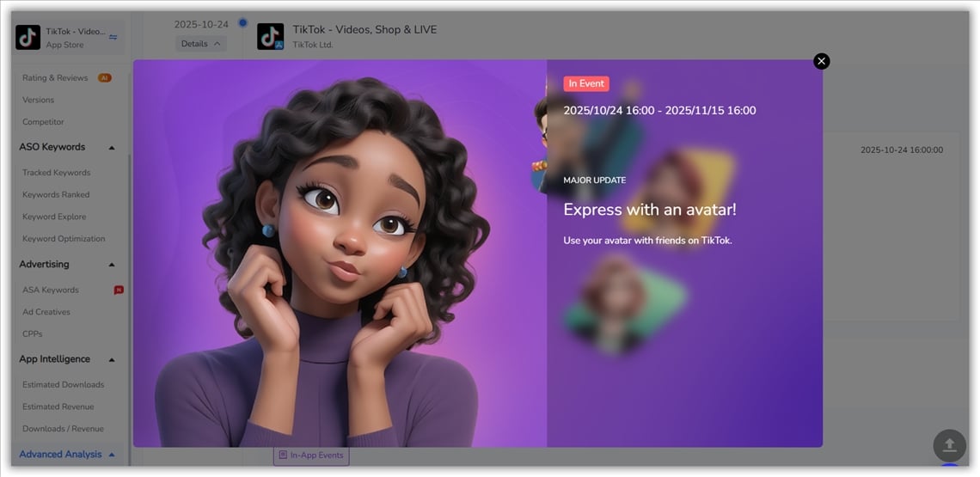Click the AI badge on Rating & Reviews
Screen dimensions: 980x477
tap(104, 78)
